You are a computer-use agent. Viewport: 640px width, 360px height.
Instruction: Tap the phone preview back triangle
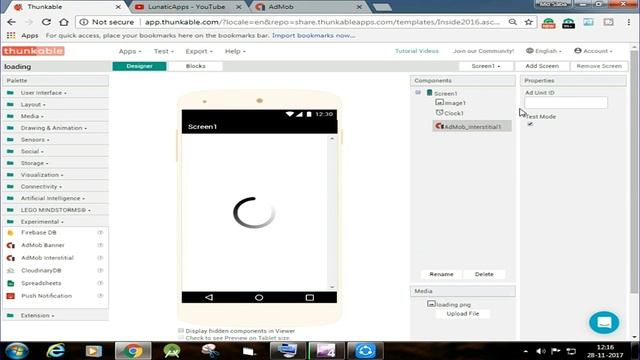click(209, 298)
